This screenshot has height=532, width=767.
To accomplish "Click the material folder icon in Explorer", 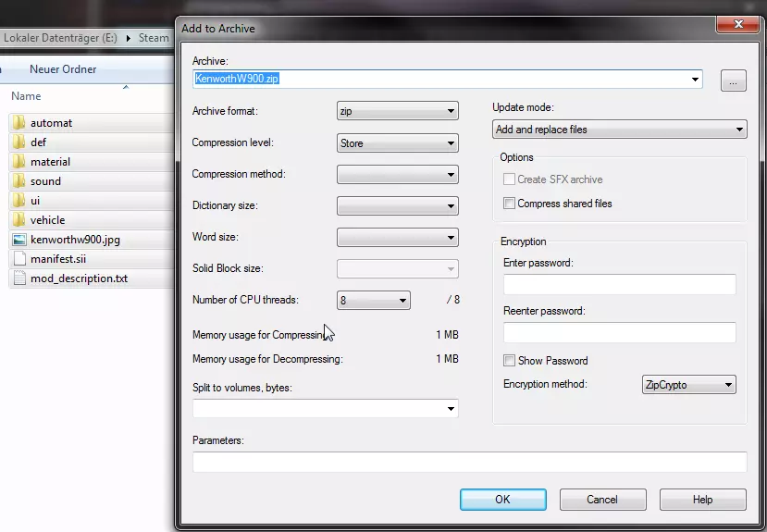I will point(19,161).
